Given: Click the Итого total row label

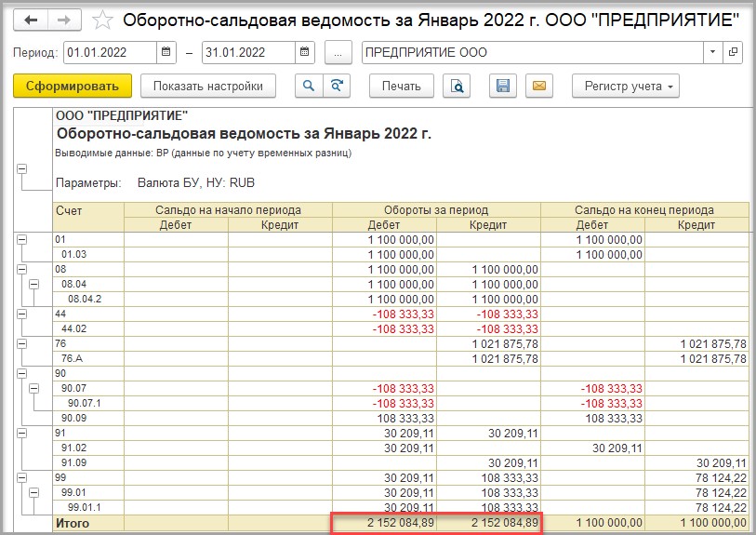Looking at the screenshot, I should [88, 523].
